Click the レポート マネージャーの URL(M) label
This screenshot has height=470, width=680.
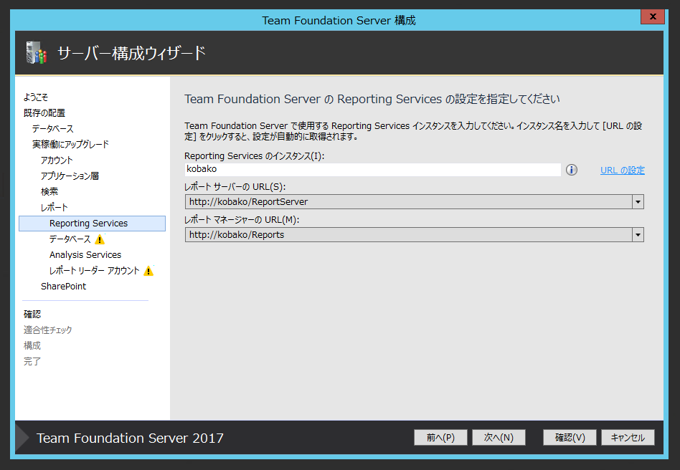click(242, 220)
